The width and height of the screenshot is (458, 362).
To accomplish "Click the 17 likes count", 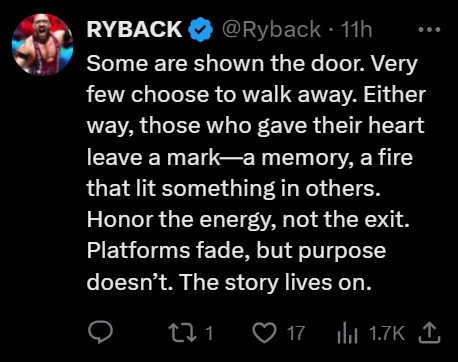I will (296, 333).
